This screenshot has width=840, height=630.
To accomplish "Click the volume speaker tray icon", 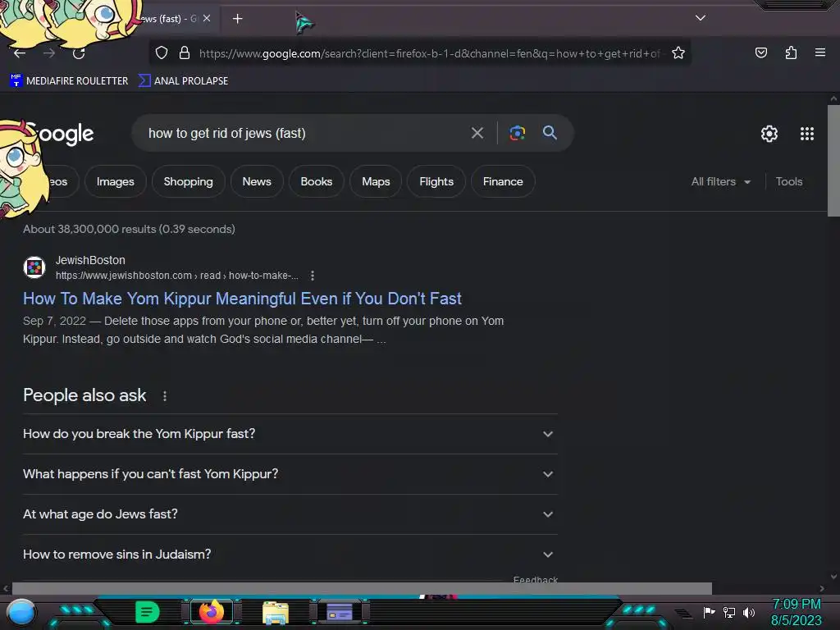I will pos(748,612).
